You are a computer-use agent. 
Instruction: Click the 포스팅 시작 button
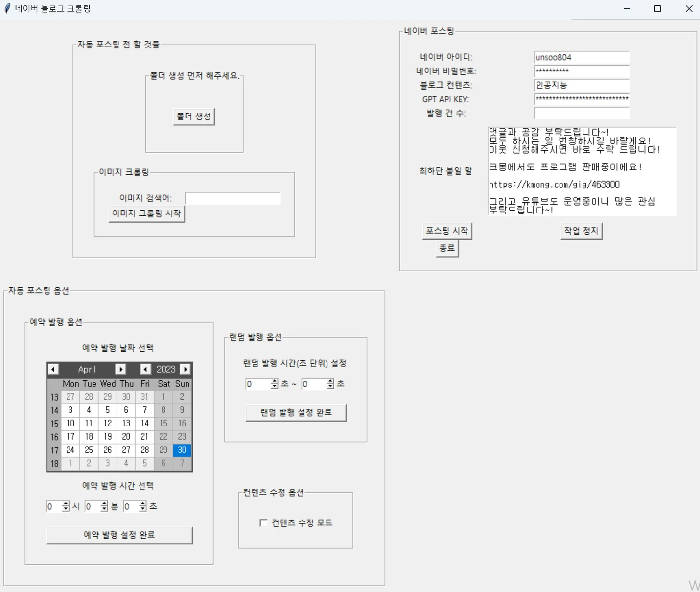pos(447,231)
